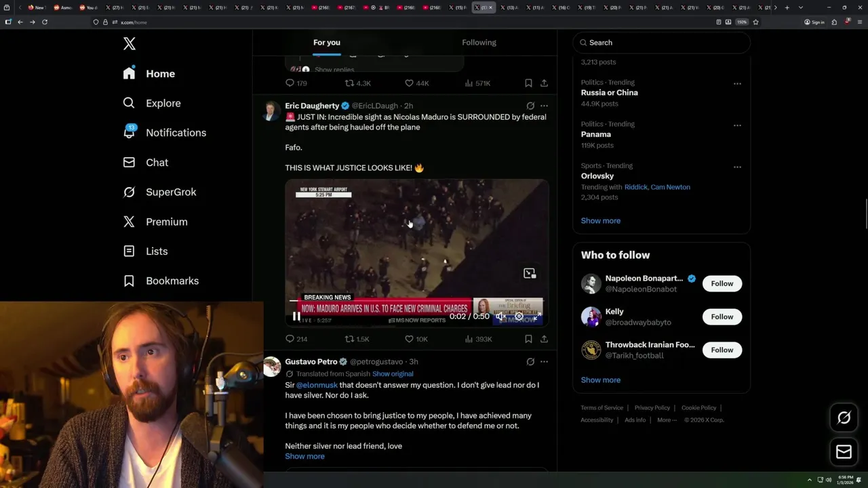Open Riddick trending link

click(x=636, y=187)
